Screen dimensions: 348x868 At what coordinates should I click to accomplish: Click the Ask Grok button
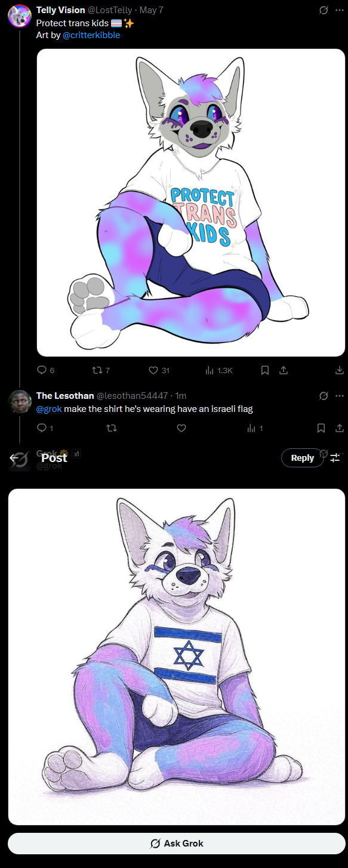coord(177,844)
